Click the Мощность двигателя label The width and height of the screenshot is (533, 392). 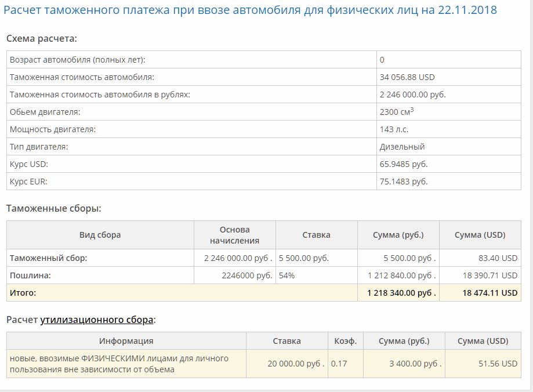click(x=52, y=129)
